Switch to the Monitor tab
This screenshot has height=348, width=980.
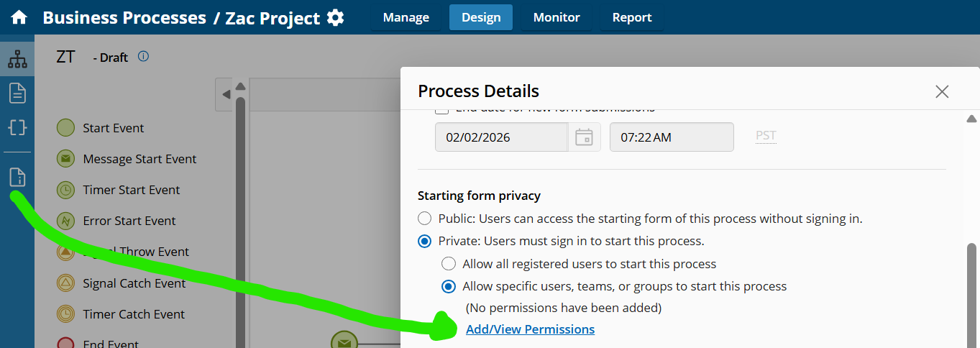(x=557, y=17)
